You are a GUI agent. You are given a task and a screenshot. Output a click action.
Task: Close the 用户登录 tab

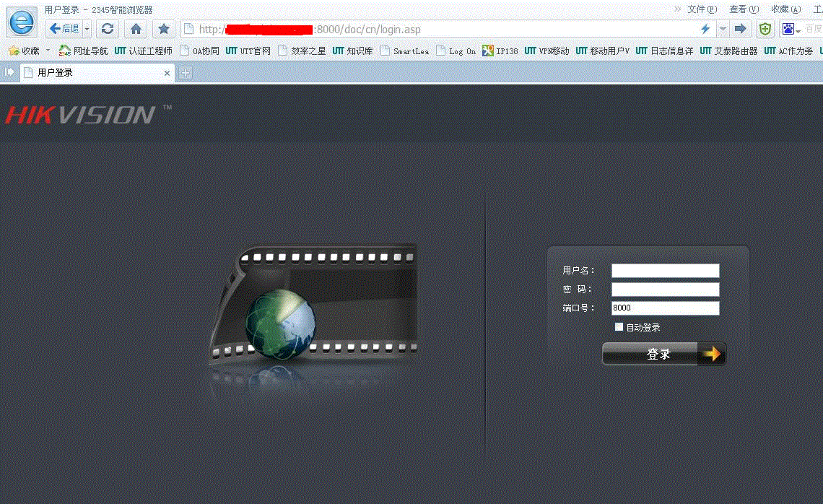(x=167, y=73)
